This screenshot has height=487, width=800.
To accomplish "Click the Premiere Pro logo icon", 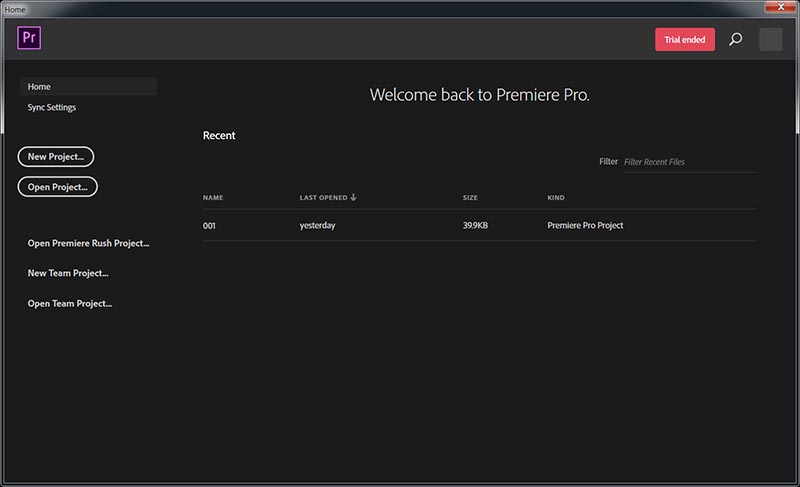I will [x=29, y=38].
